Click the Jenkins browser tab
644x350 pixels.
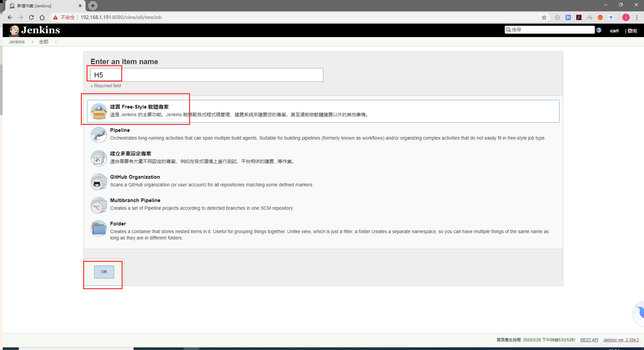(45, 6)
